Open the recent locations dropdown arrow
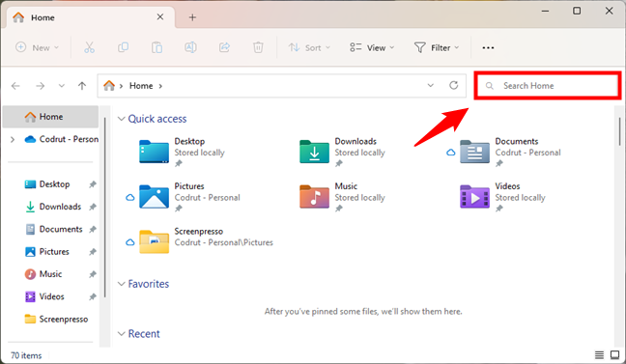626x364 pixels. coord(61,86)
